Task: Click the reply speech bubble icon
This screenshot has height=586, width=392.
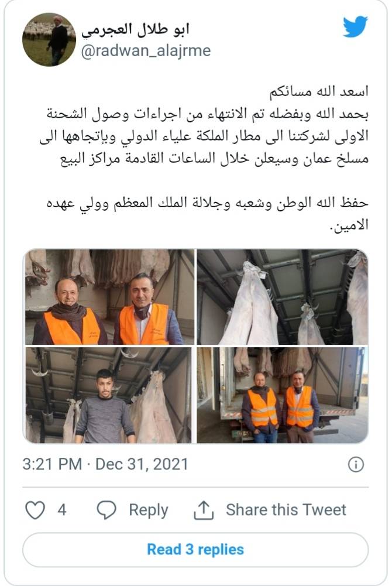Action: [x=106, y=510]
